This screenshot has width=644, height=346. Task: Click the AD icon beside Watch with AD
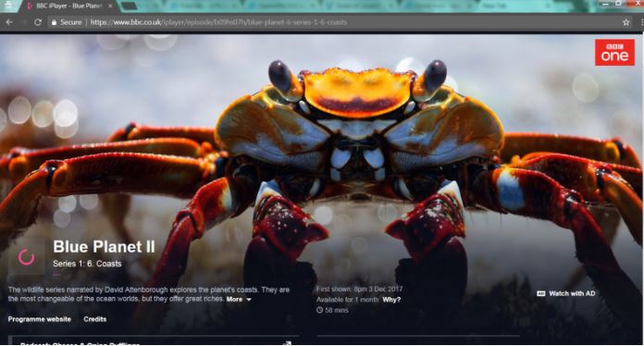pos(541,293)
